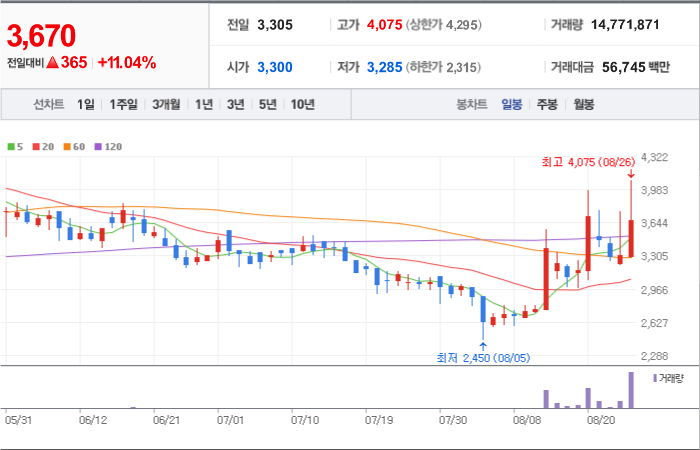Screen dimensions: 700x450
Task: Click the current price 3,670
Action: click(41, 36)
